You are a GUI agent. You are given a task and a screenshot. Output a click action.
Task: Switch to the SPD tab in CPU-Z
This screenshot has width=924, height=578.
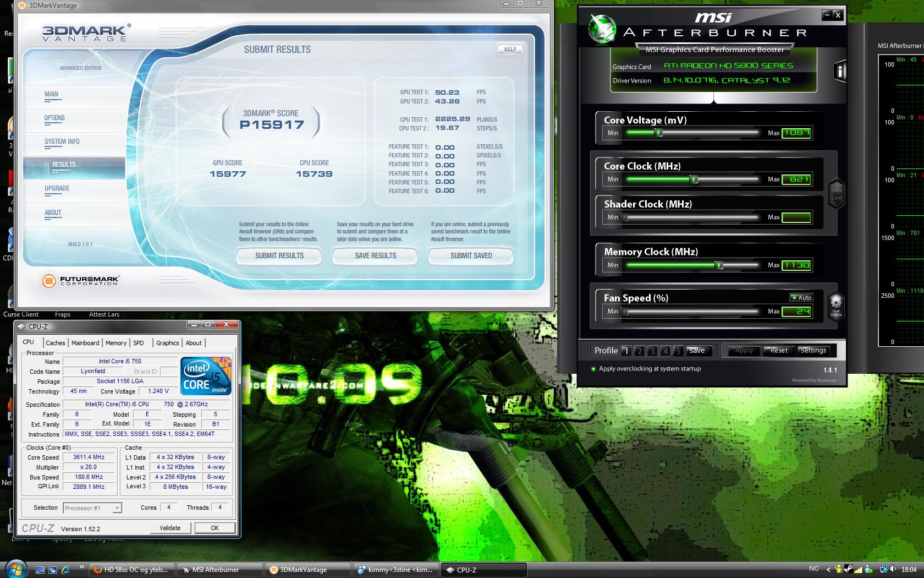click(x=139, y=343)
